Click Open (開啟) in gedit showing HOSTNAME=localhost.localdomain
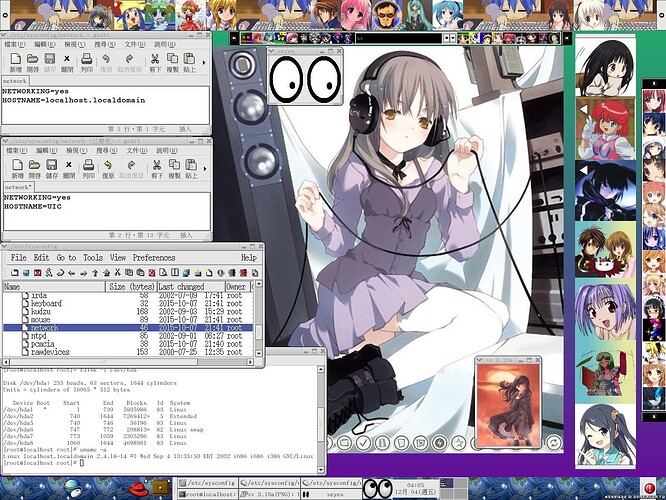The image size is (666, 500). [33, 62]
